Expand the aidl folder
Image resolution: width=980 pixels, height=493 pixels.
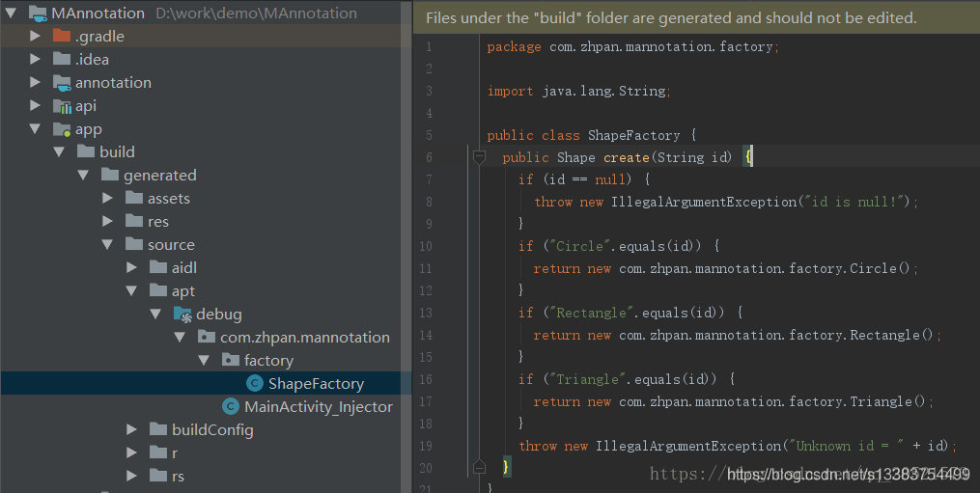pos(131,267)
